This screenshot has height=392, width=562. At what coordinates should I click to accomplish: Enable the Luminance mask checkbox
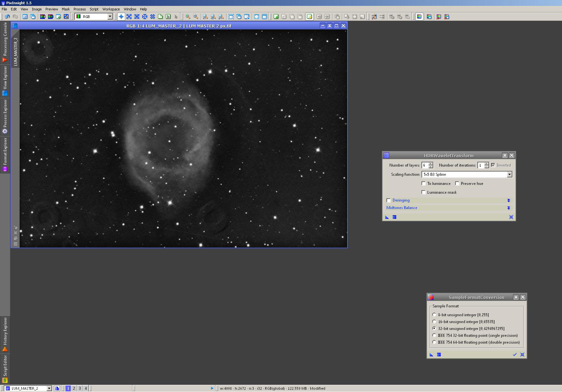pyautogui.click(x=423, y=192)
